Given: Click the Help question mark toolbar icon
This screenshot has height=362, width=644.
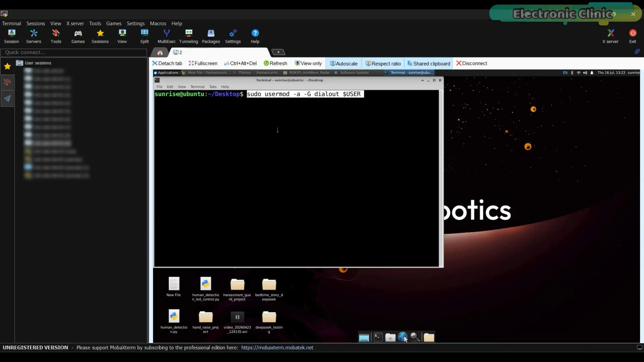Looking at the screenshot, I should (x=255, y=36).
